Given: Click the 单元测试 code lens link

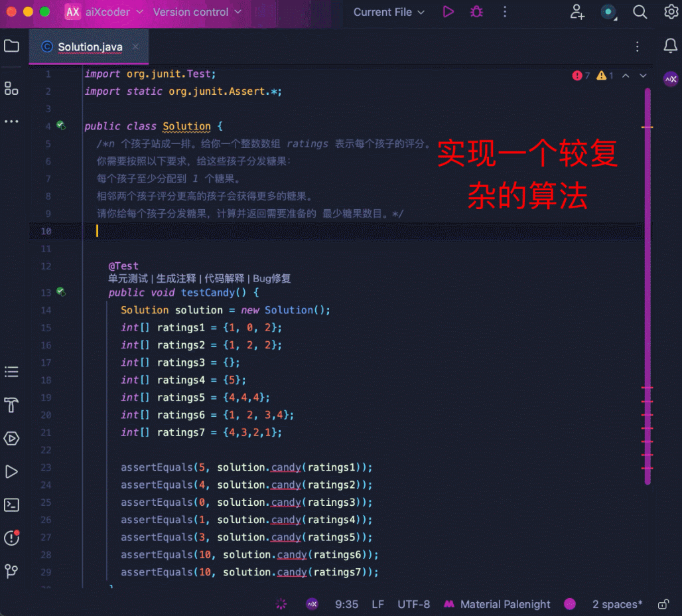Looking at the screenshot, I should 128,278.
